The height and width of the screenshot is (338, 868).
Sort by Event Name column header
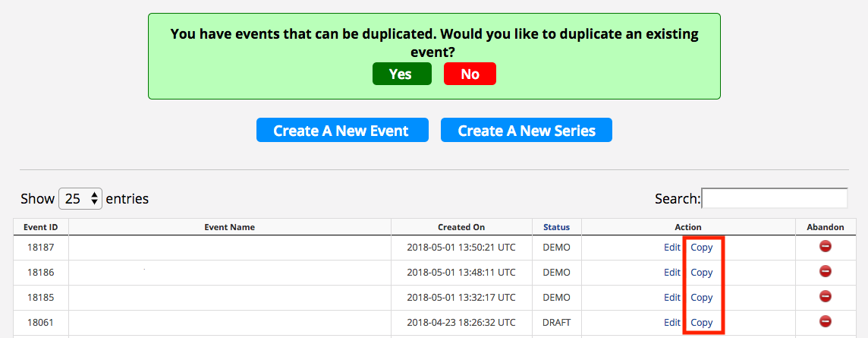[230, 227]
